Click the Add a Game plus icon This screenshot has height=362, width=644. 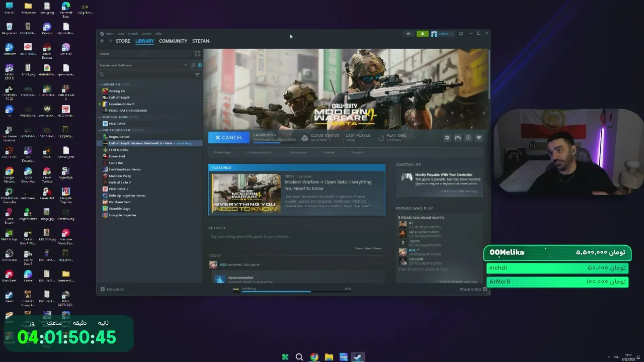point(103,289)
